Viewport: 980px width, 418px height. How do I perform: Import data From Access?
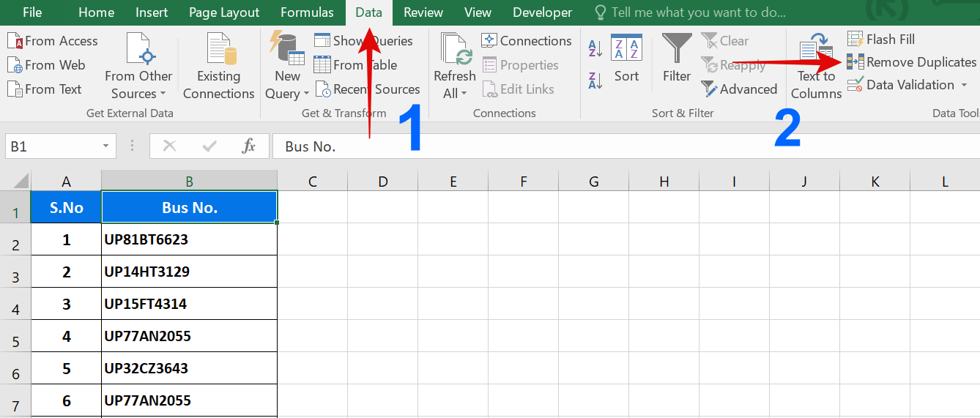pos(53,41)
